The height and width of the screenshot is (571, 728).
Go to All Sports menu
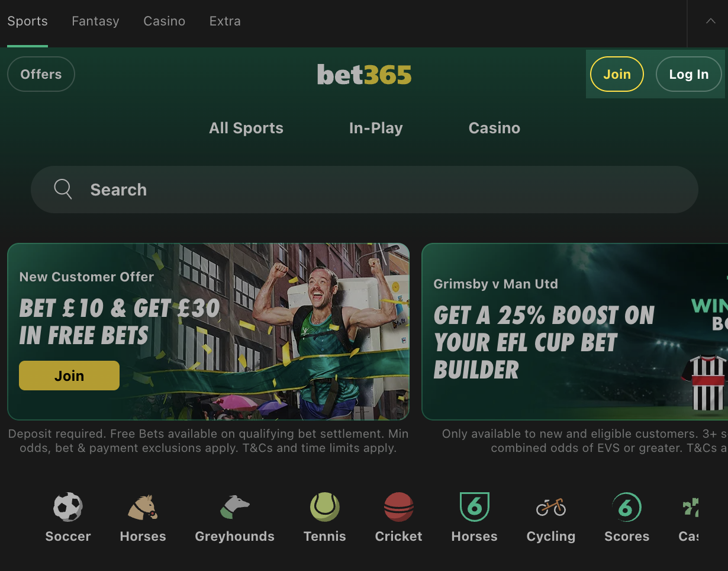[x=246, y=128]
